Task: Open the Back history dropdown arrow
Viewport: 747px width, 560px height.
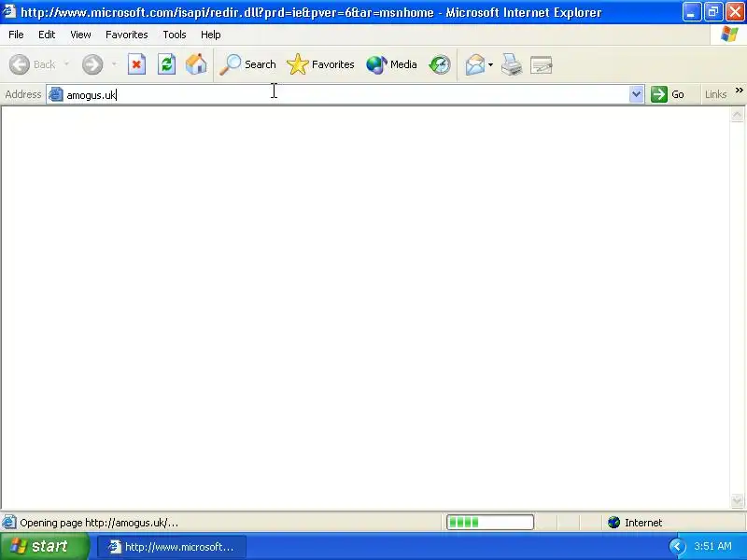Action: 66,63
